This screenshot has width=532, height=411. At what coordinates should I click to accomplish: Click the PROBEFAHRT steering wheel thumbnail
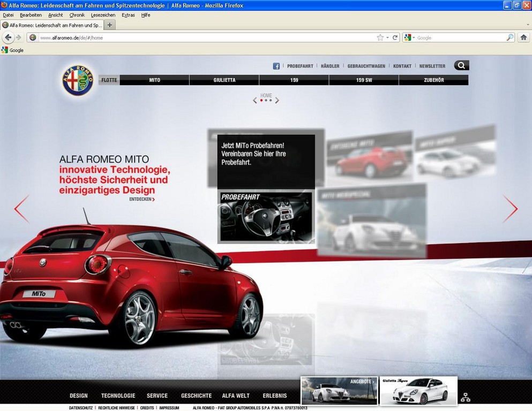click(266, 217)
